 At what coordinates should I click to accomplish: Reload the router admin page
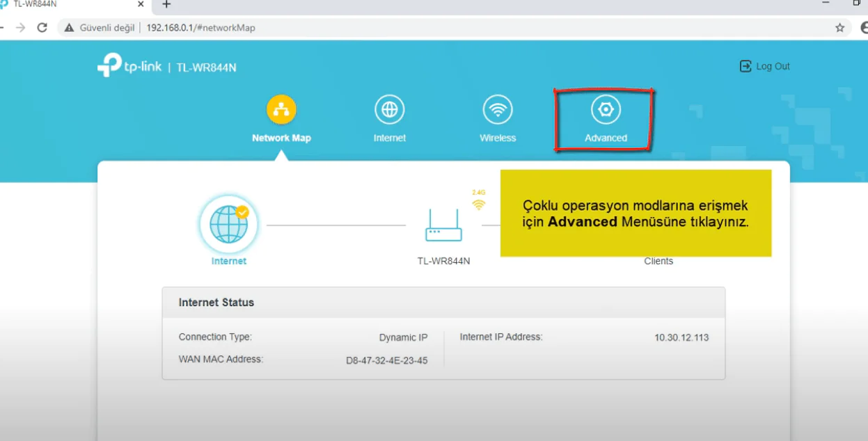[42, 28]
